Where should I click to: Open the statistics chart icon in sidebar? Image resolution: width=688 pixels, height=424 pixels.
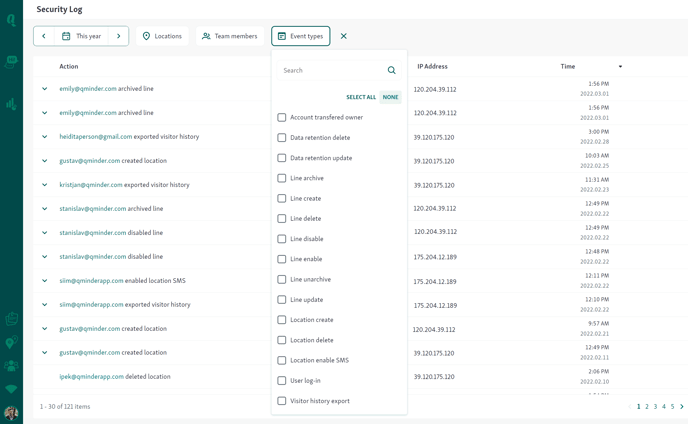pos(11,104)
